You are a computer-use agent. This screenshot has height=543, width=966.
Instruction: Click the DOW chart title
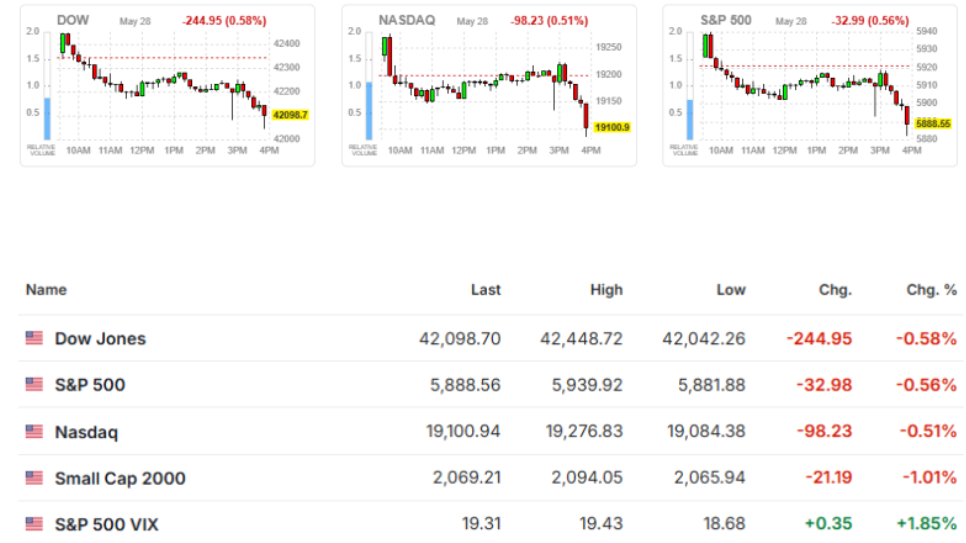[73, 20]
